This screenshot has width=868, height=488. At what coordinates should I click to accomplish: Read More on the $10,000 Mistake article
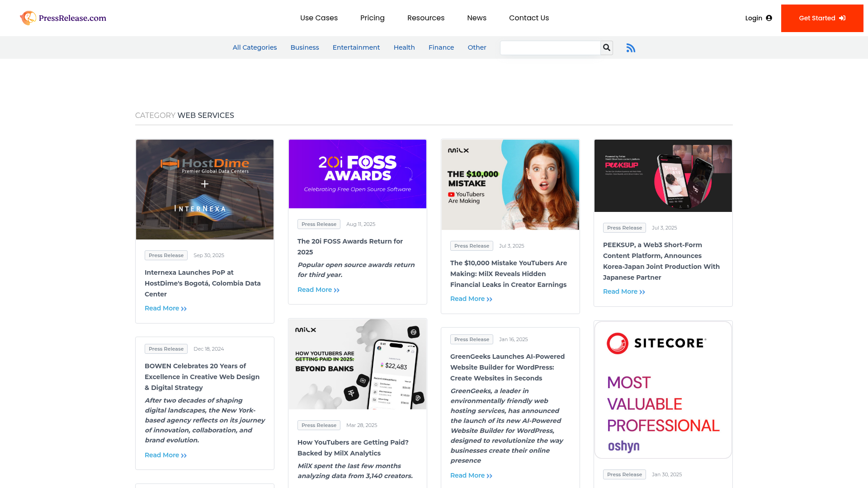(471, 299)
